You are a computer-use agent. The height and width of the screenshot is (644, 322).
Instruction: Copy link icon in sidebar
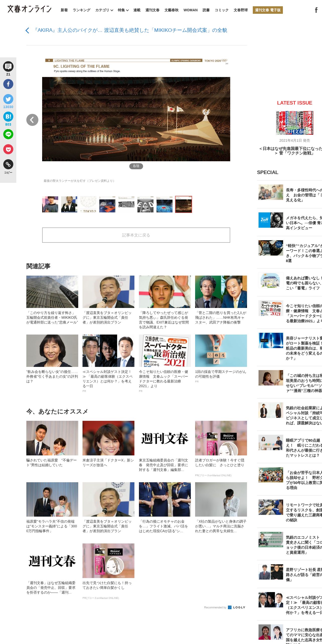(8, 164)
